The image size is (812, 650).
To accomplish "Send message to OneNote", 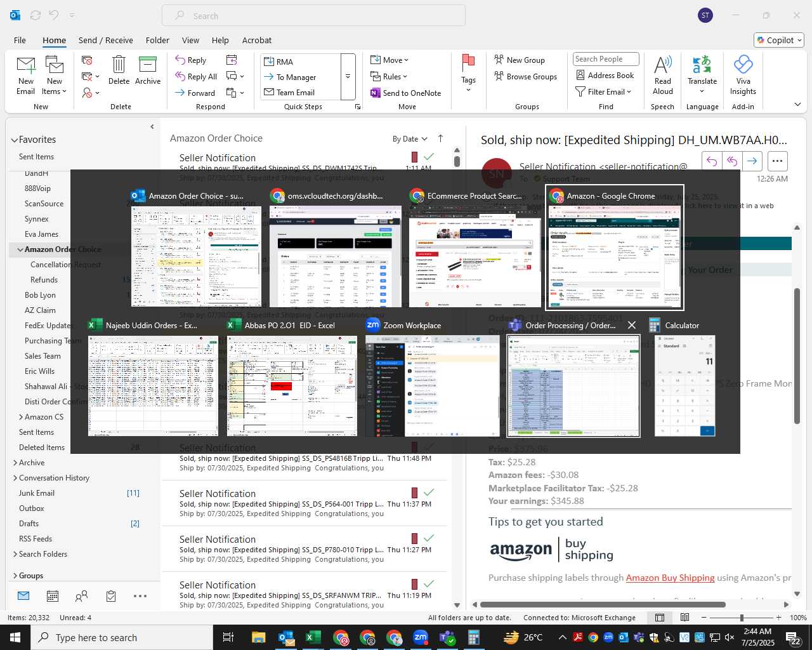I will [x=406, y=93].
